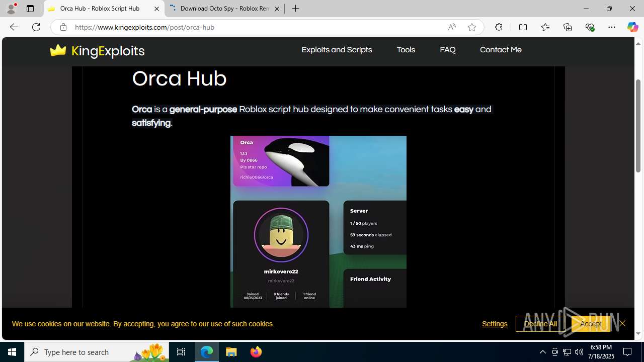Viewport: 644px width, 362px height.
Task: Open a new tab with plus button
Action: point(296,9)
